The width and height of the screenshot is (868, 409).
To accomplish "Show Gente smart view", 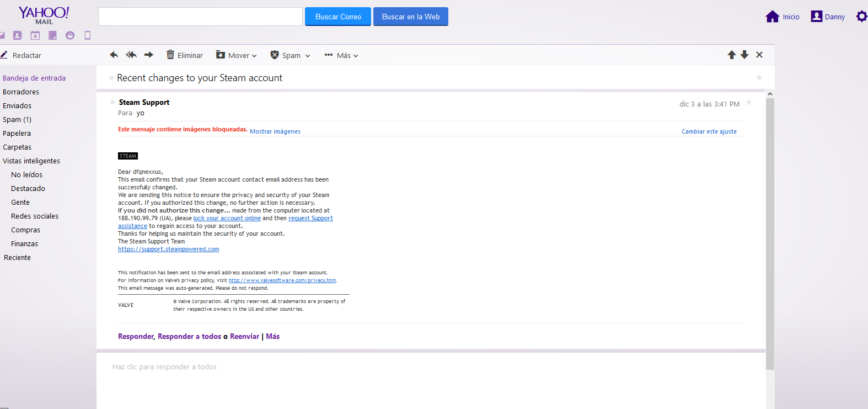I will pos(20,202).
